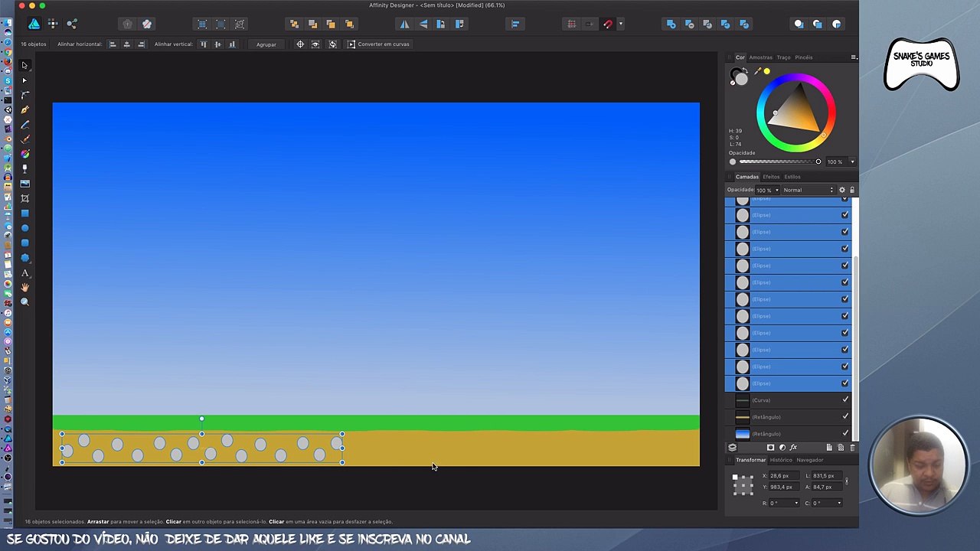Click the layers stack icon at panel bottom

(732, 448)
